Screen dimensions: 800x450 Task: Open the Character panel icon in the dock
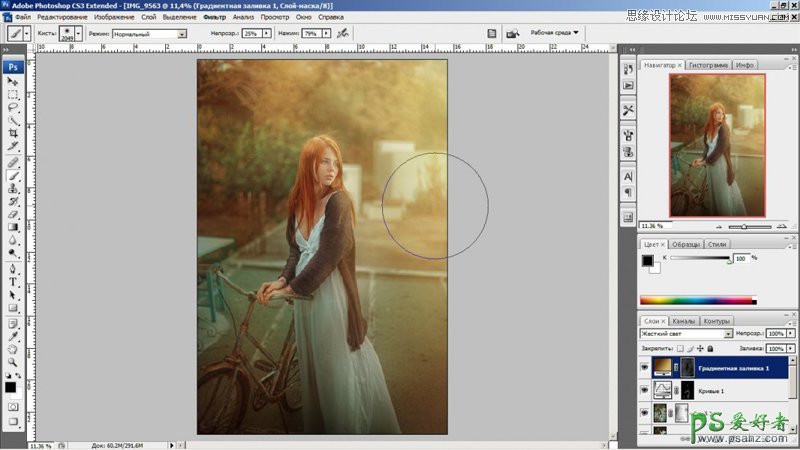pos(628,176)
